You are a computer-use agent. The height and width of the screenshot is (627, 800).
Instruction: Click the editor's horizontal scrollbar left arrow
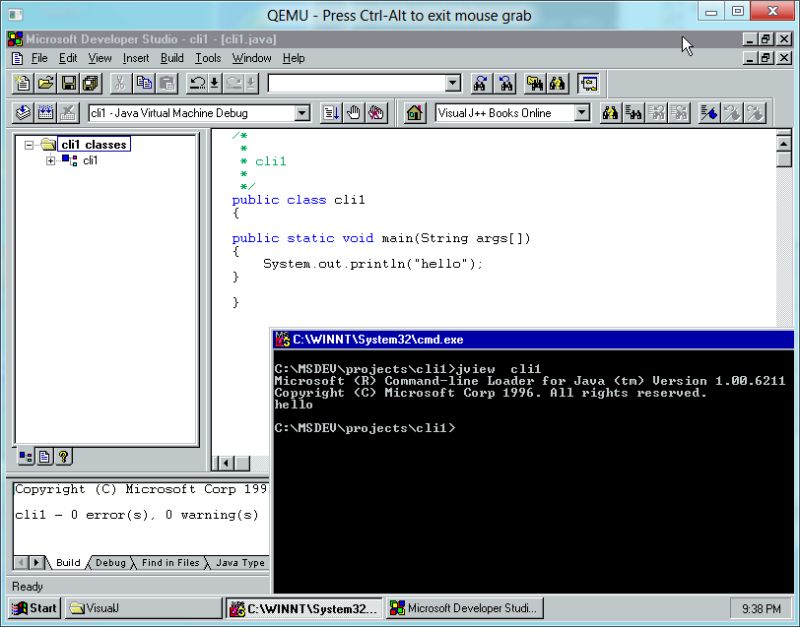(226, 462)
